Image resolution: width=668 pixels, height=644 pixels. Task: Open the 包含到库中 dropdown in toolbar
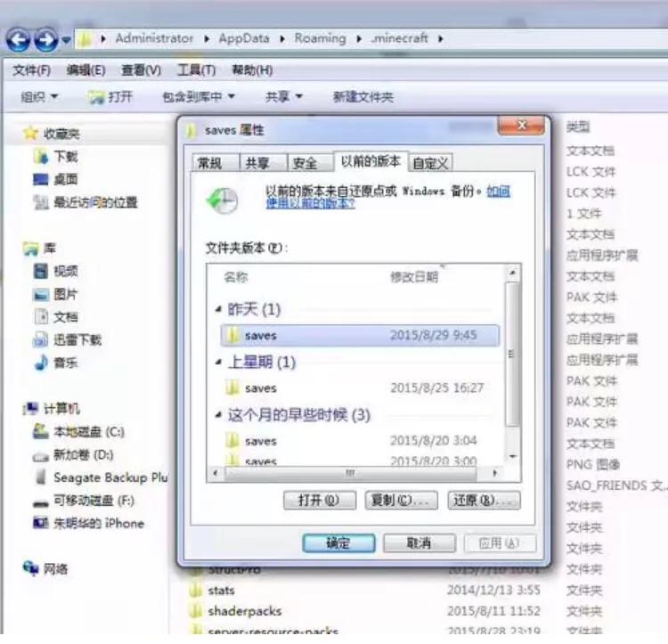[199, 96]
